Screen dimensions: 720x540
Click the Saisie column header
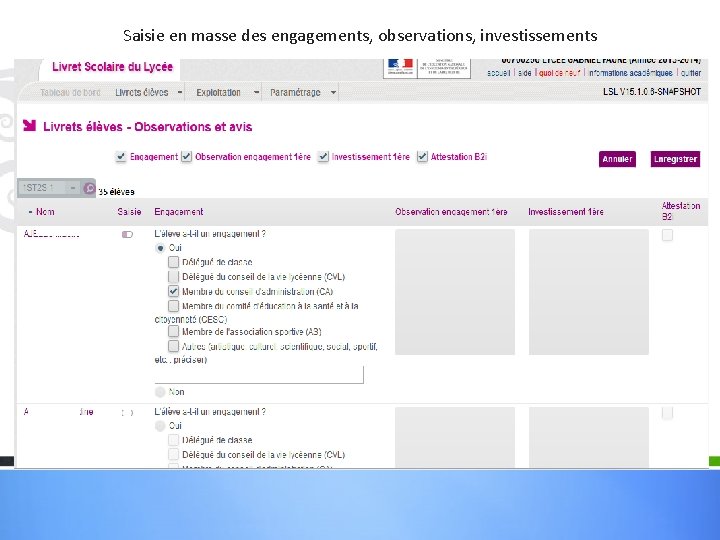coord(129,212)
